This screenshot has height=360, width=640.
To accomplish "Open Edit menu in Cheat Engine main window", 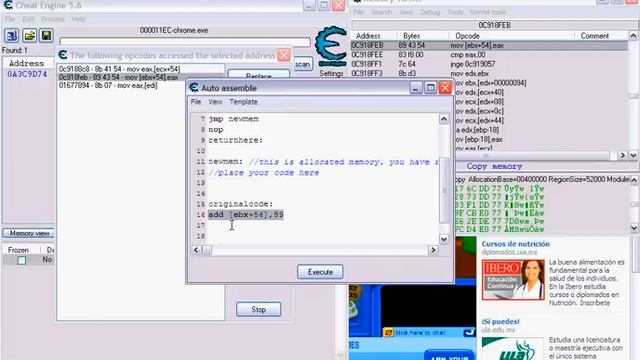I will click(x=28, y=19).
